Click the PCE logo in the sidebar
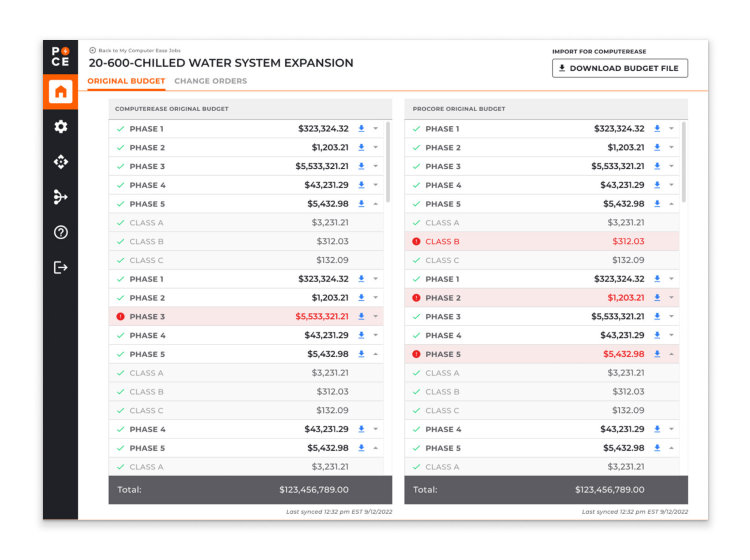 [60, 57]
